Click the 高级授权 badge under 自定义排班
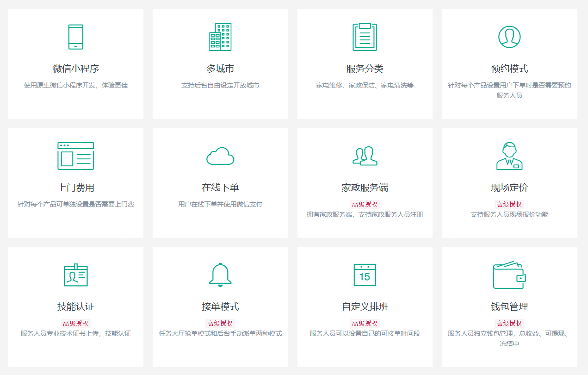Viewport: 588px width, 375px height. pyautogui.click(x=365, y=324)
